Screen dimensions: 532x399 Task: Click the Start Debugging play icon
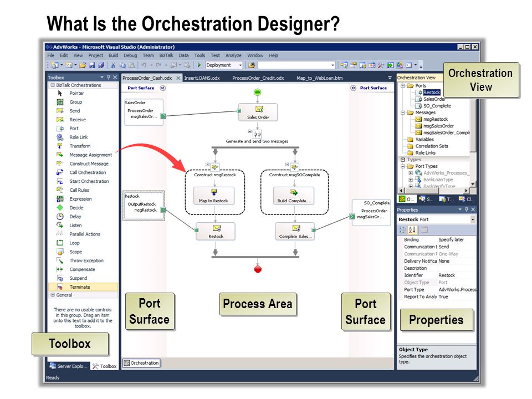[199, 65]
